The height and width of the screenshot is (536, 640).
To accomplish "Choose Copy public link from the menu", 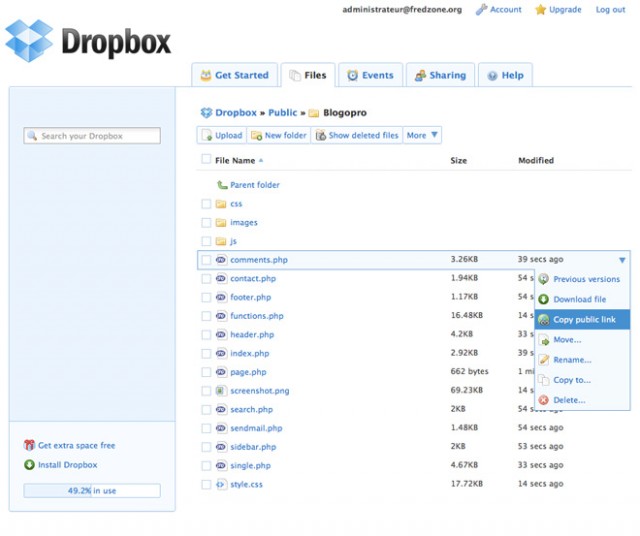I will [x=582, y=320].
